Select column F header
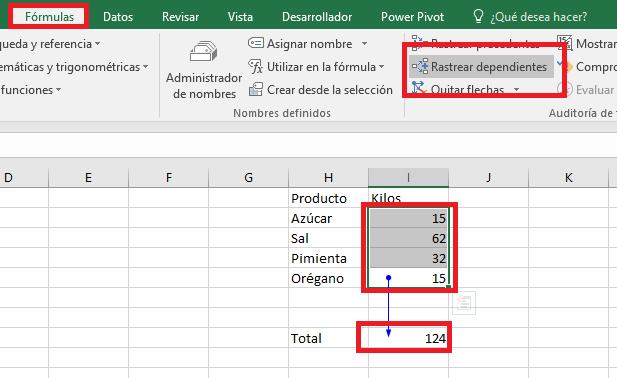617x378 pixels. (x=168, y=178)
